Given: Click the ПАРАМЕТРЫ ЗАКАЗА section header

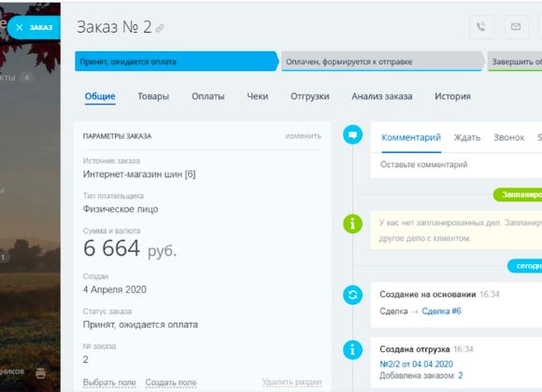Looking at the screenshot, I should 117,136.
